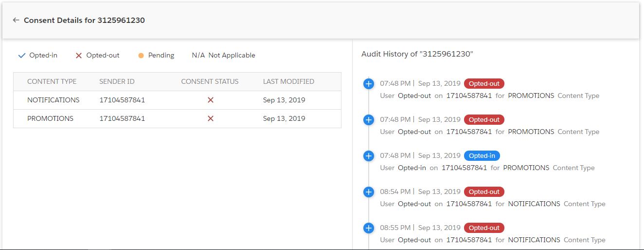Screen dimensions: 644x250
Task: Select the NOTIFICATIONS content type row
Action: tap(177, 100)
